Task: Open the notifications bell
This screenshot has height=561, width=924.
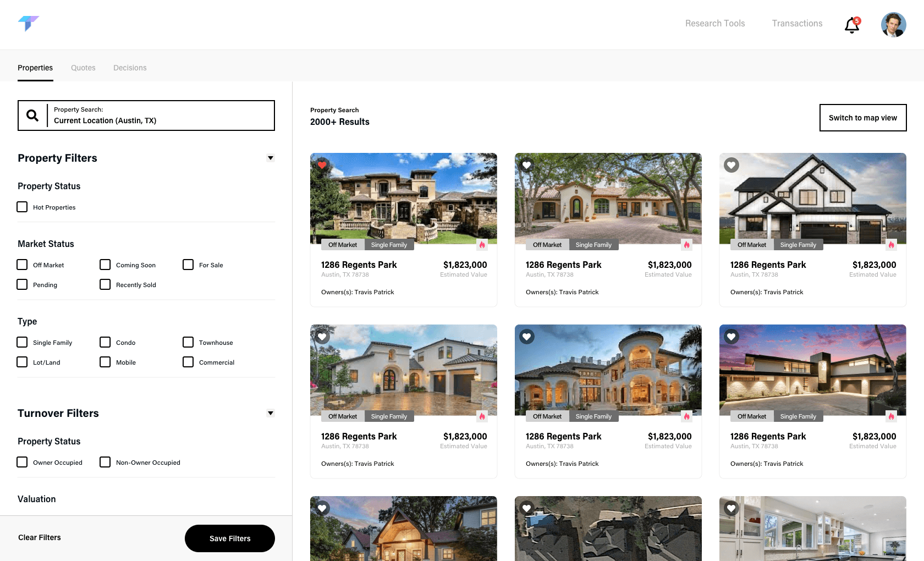Action: pos(852,25)
